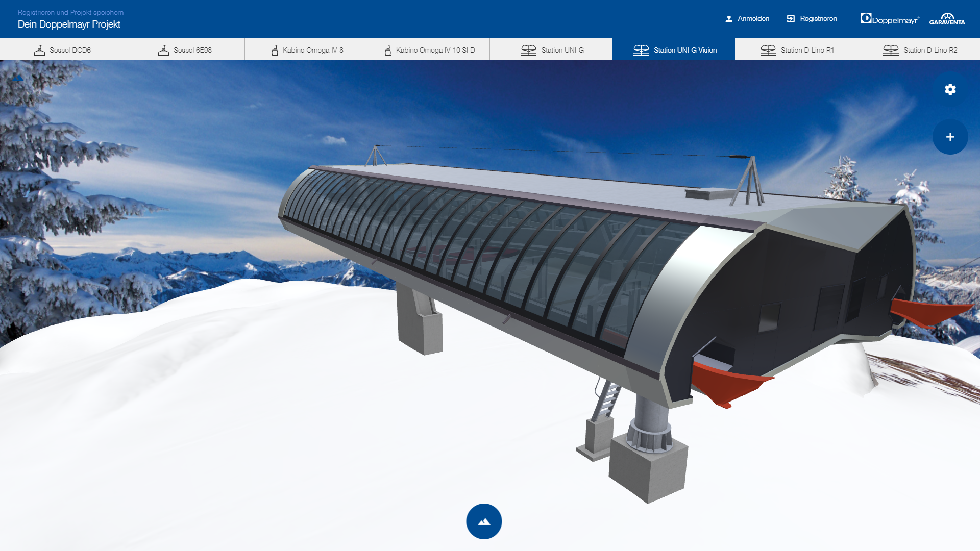Click the Station UNI-G Vision station icon
This screenshot has width=980, height=551.
tap(641, 50)
